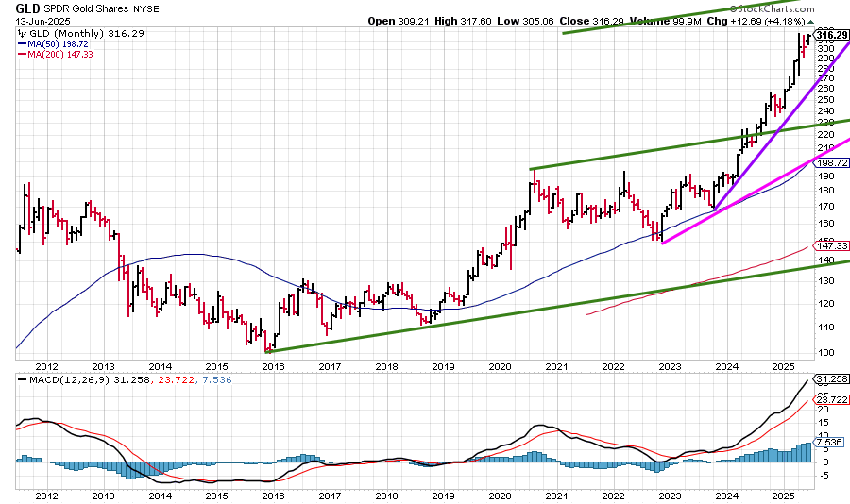Click the 'Close 316.29' header value
Screen dimensions: 850x504
tap(591, 21)
